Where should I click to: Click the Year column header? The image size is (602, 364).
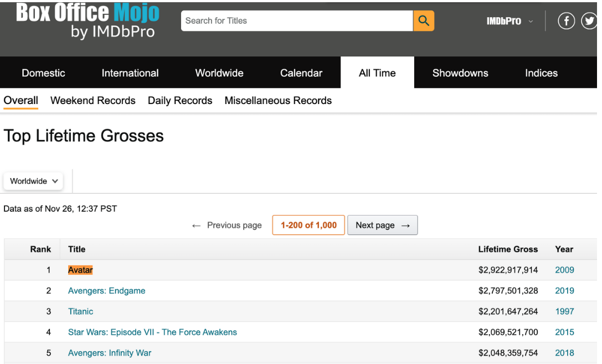pyautogui.click(x=564, y=249)
